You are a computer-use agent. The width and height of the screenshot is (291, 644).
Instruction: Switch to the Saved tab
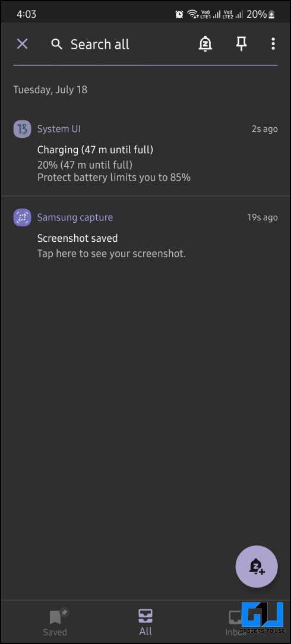pos(55,622)
